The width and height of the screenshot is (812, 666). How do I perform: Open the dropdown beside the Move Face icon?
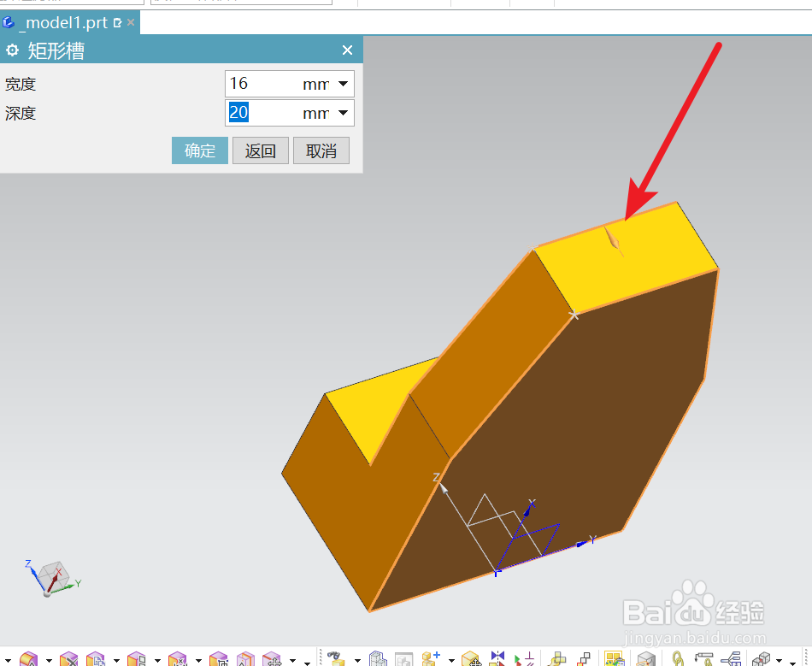[x=49, y=660]
